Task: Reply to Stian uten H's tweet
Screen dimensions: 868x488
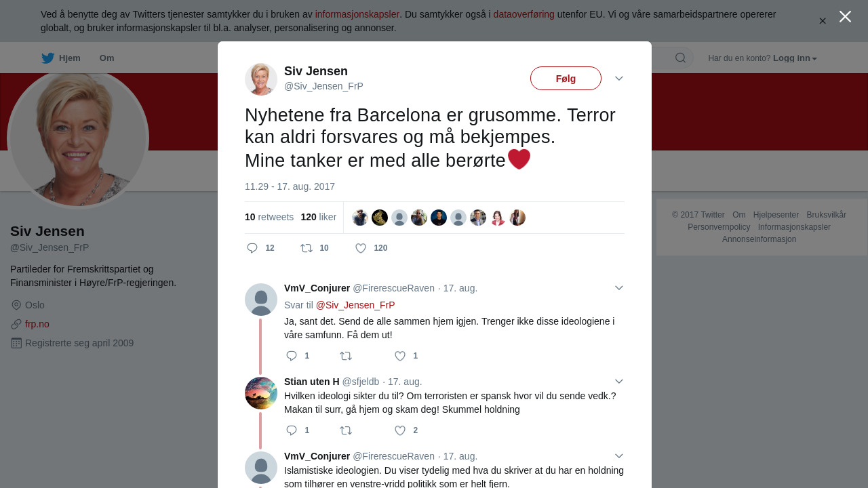Action: (x=292, y=430)
